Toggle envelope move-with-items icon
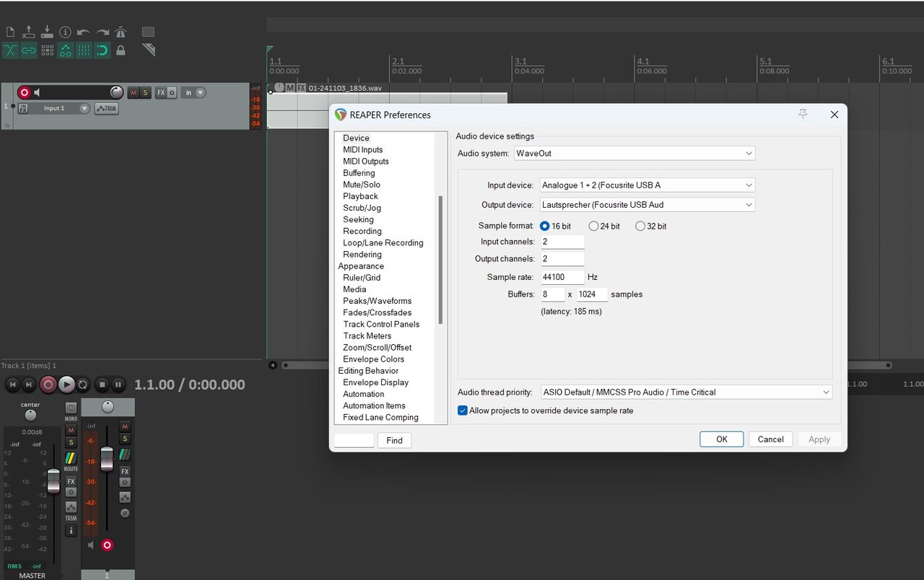924x580 pixels. click(66, 50)
